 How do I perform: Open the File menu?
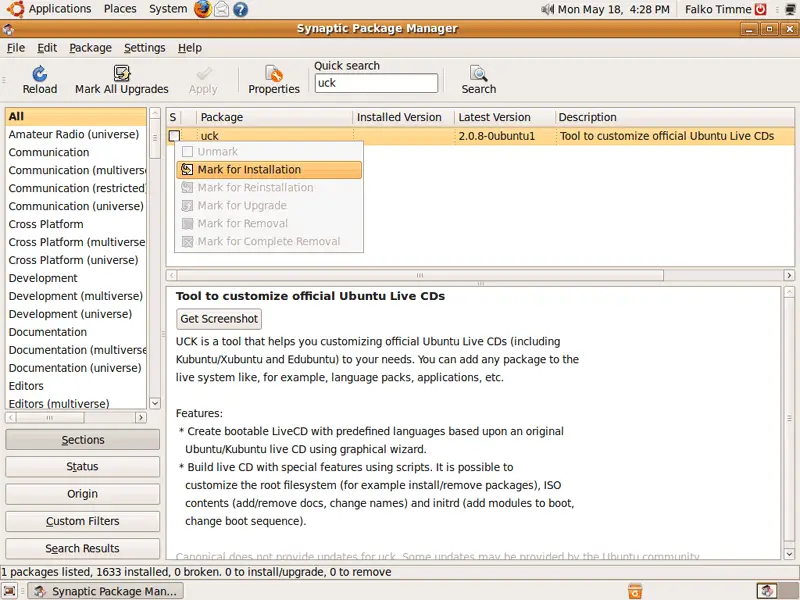pos(16,47)
